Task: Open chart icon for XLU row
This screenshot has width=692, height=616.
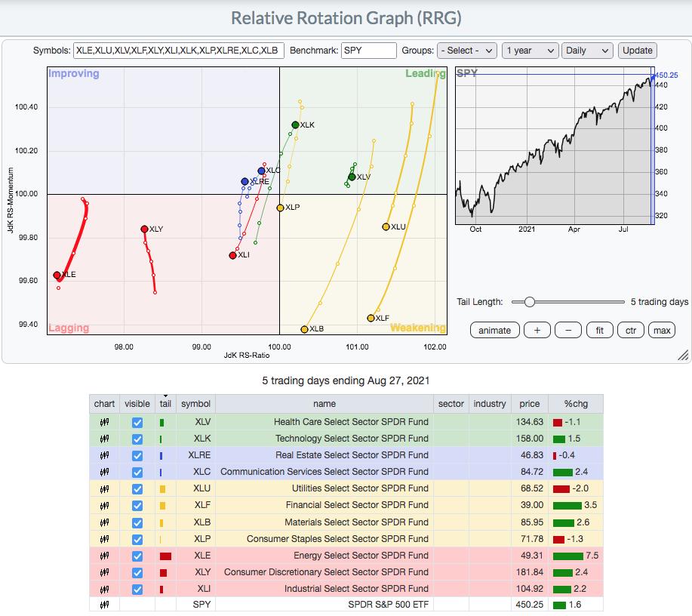Action: (104, 489)
